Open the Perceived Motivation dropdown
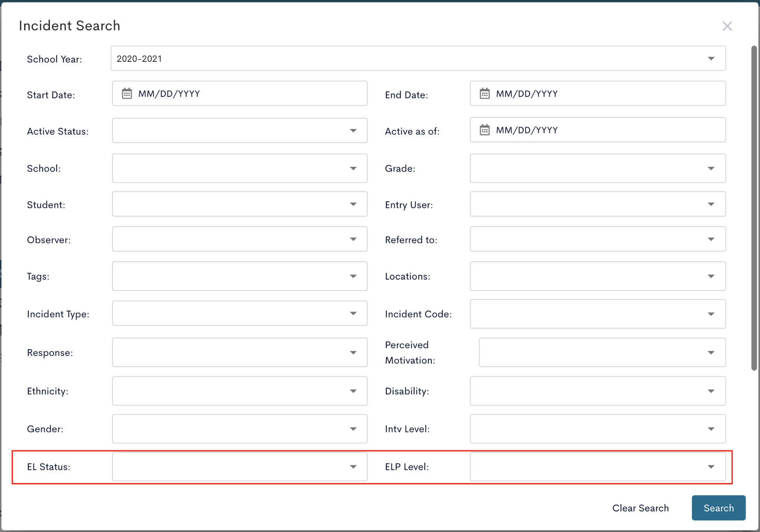The image size is (760, 532). (602, 352)
